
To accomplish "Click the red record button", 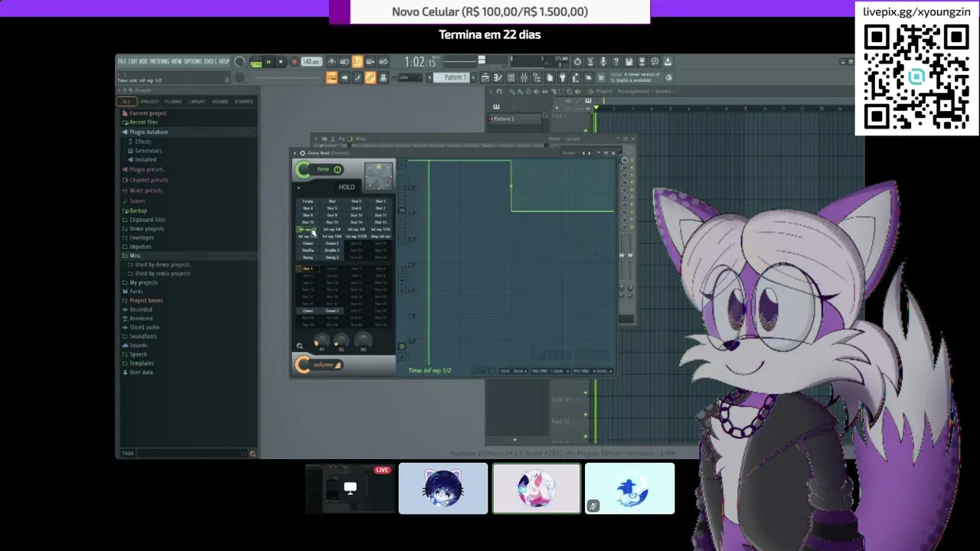I will pos(294,62).
